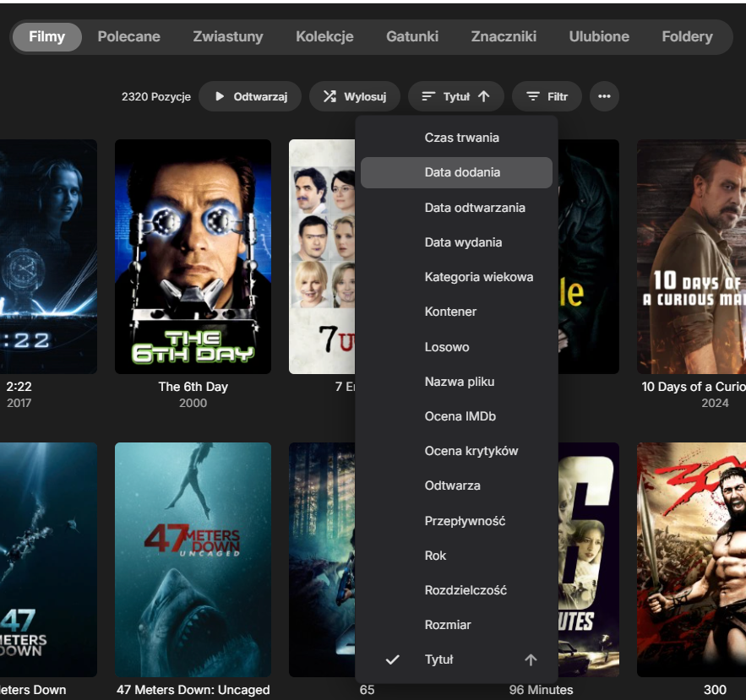Show the Ulubione tab
Viewport: 746px width, 700px height.
pos(599,36)
